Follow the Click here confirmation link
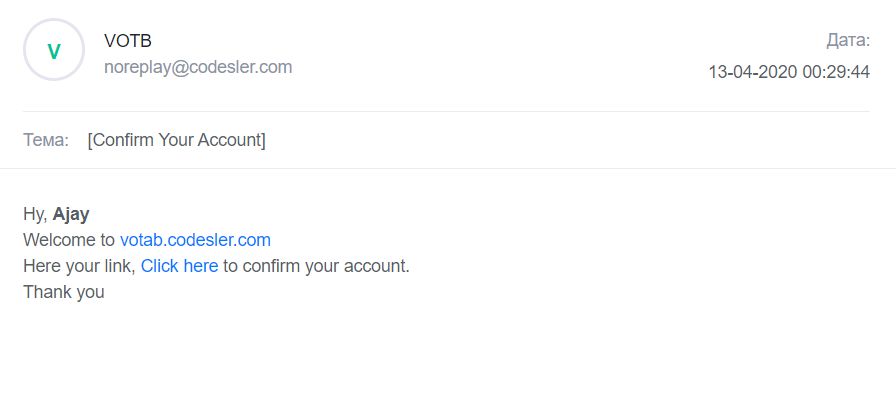Viewport: 896px width, 398px height. coord(179,266)
